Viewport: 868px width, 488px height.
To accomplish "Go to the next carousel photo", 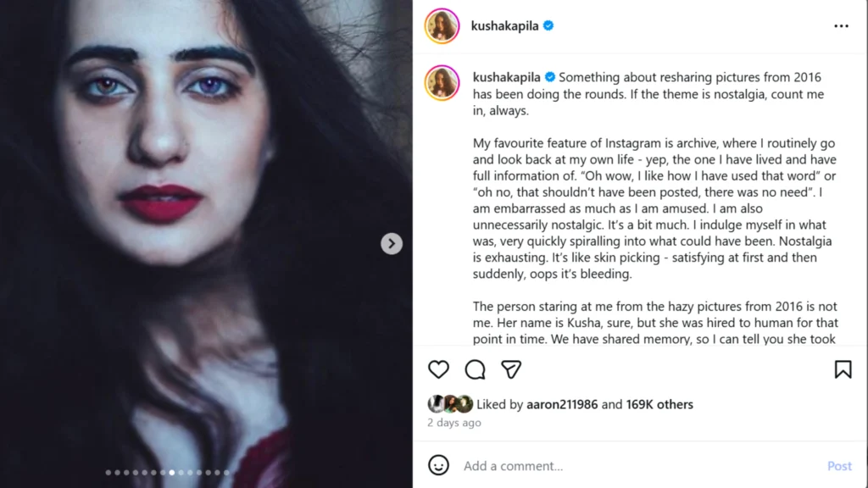I will pyautogui.click(x=391, y=244).
